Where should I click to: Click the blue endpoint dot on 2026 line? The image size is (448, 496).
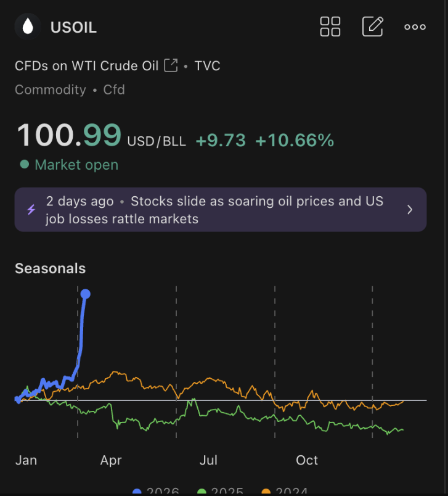[x=86, y=294]
